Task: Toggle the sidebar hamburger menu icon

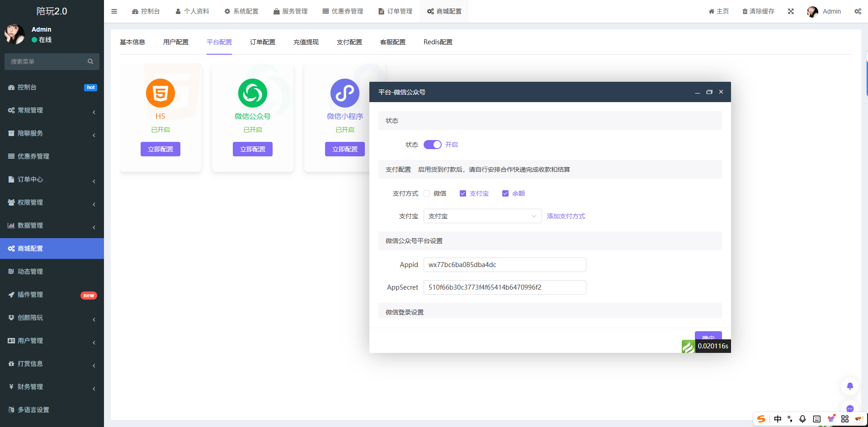Action: click(114, 11)
